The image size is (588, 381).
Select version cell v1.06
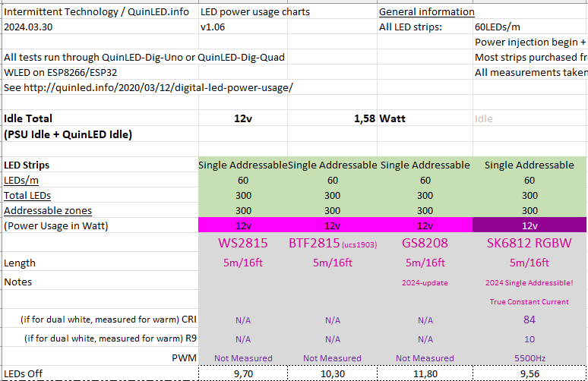pos(213,27)
